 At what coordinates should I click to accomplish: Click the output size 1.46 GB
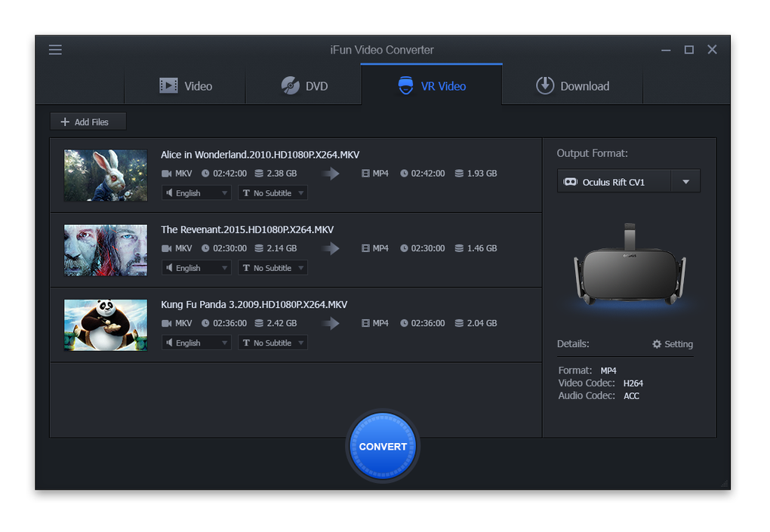482,248
